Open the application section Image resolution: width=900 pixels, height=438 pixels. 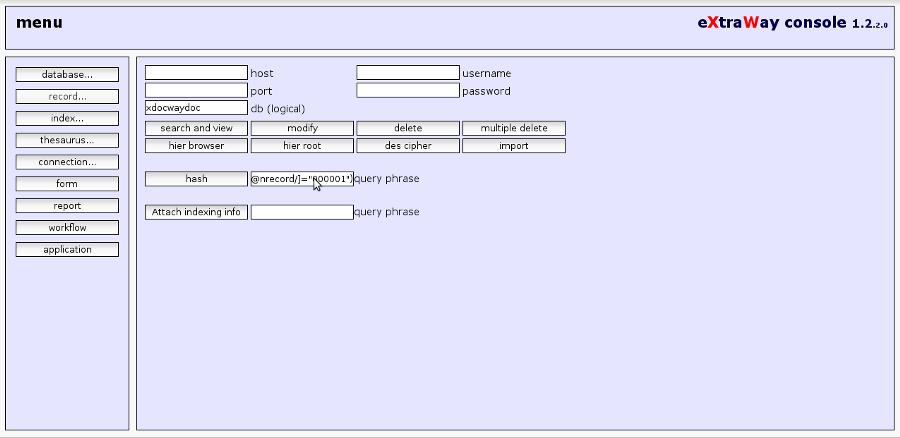pos(67,250)
